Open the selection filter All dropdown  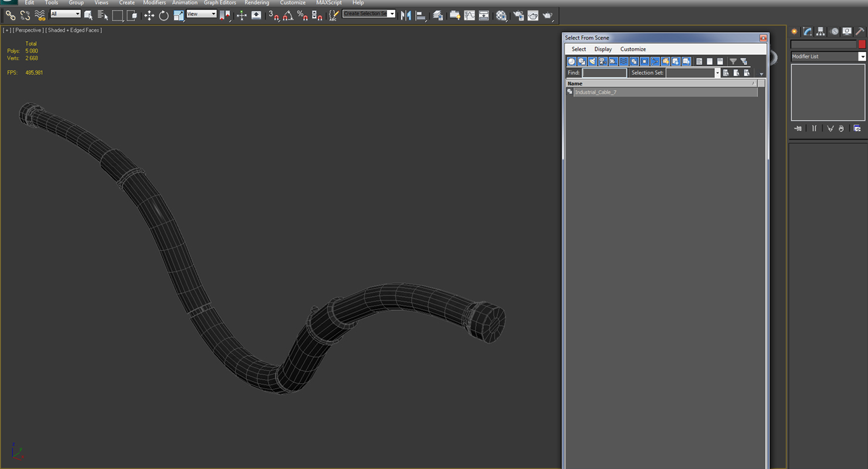tap(65, 13)
